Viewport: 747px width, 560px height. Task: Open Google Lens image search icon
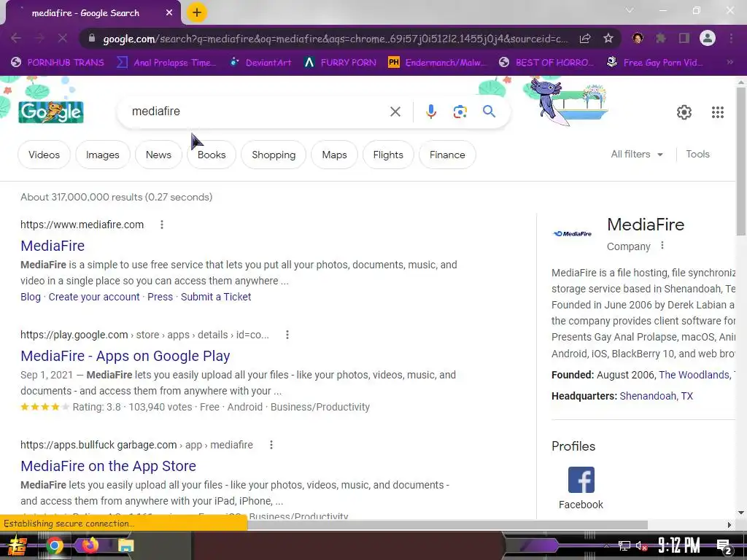tap(460, 112)
